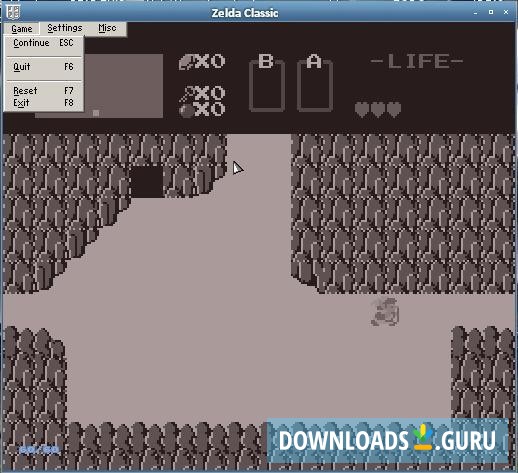Screen dimensions: 518x473
Task: Click the second life heart
Action: [x=378, y=109]
